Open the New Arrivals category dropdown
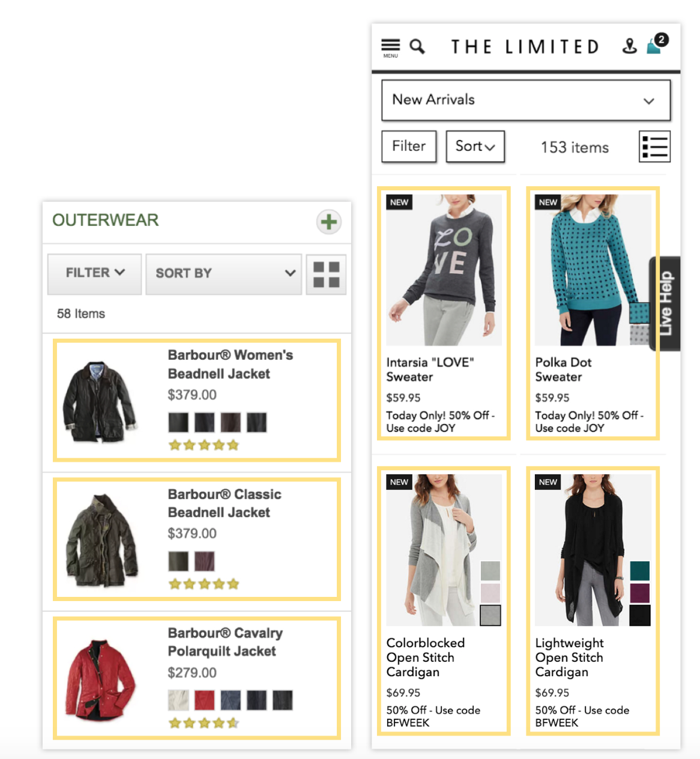Viewport: 700px width, 759px height. [526, 100]
